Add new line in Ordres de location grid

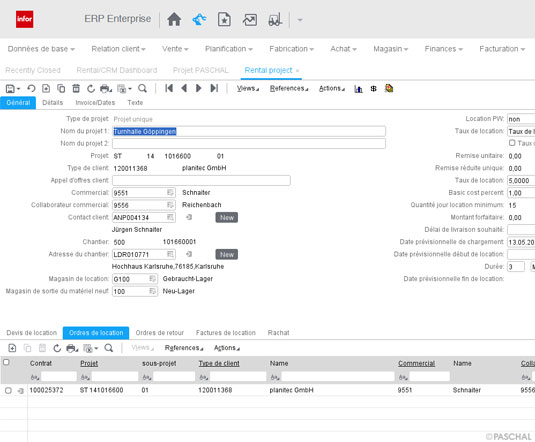click(12, 348)
